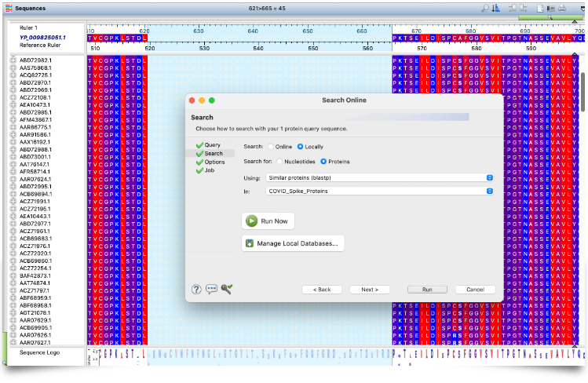Click Manage Local Databases button

pyautogui.click(x=292, y=244)
